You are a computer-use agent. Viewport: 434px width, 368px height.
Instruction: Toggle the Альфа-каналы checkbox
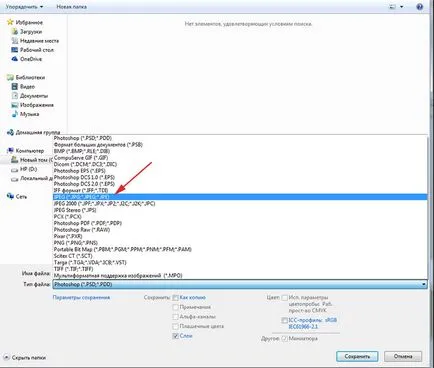[175, 317]
